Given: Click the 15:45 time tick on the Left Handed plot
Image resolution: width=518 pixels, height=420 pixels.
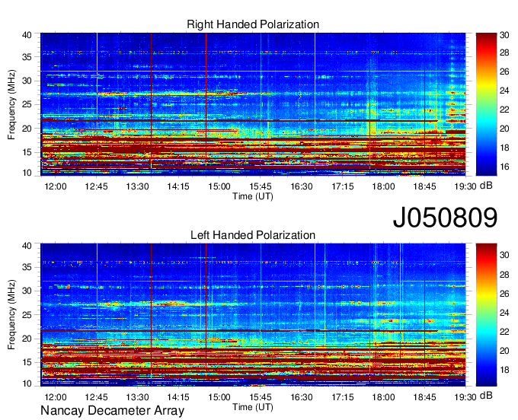Looking at the screenshot, I should point(261,397).
